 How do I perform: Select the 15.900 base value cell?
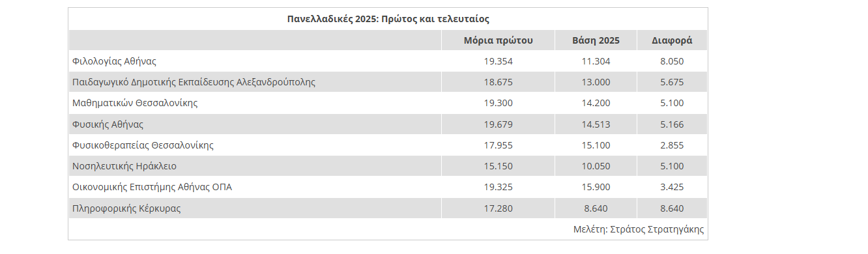pos(596,187)
